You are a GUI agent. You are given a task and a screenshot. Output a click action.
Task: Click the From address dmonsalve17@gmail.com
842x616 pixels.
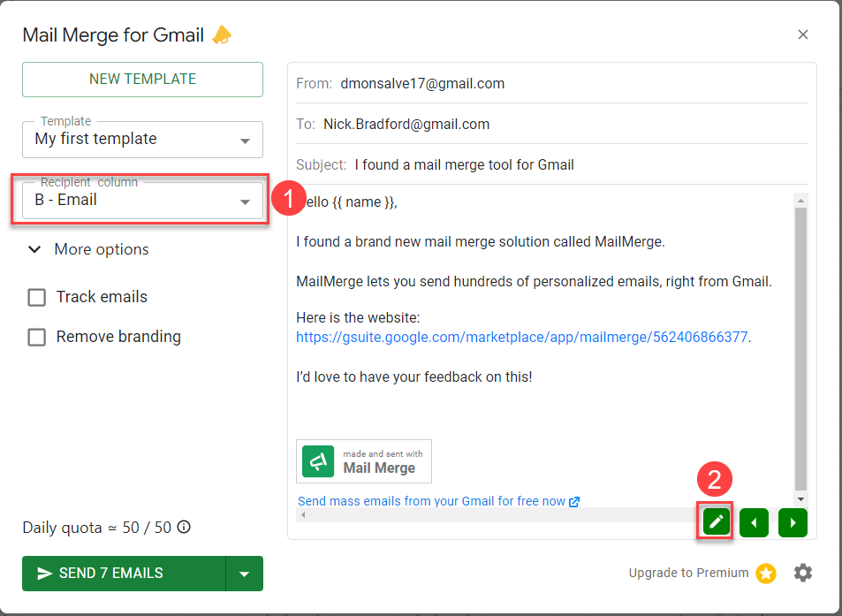(422, 84)
